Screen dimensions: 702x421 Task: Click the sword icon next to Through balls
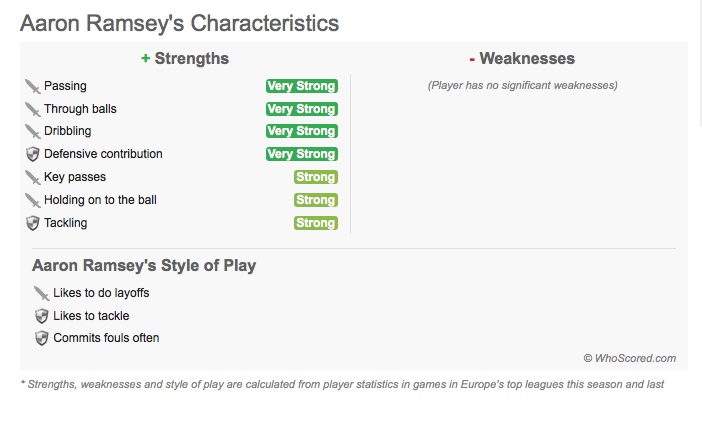(x=32, y=109)
